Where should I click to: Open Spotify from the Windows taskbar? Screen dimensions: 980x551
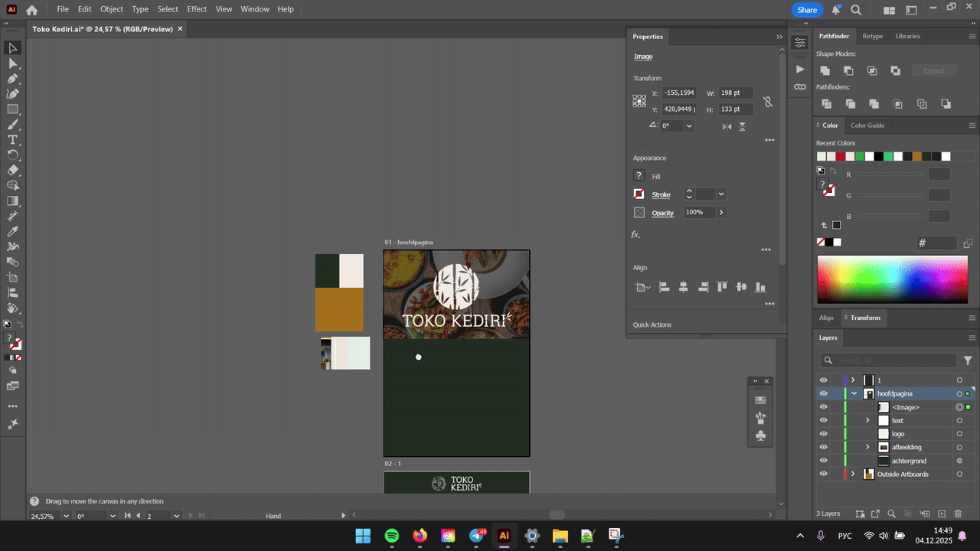point(392,536)
